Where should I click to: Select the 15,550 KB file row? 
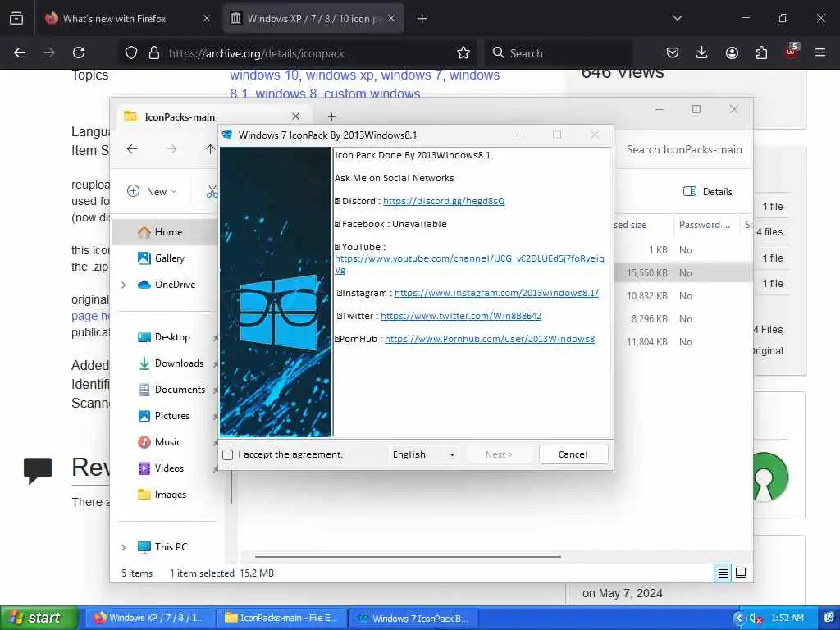click(x=683, y=273)
